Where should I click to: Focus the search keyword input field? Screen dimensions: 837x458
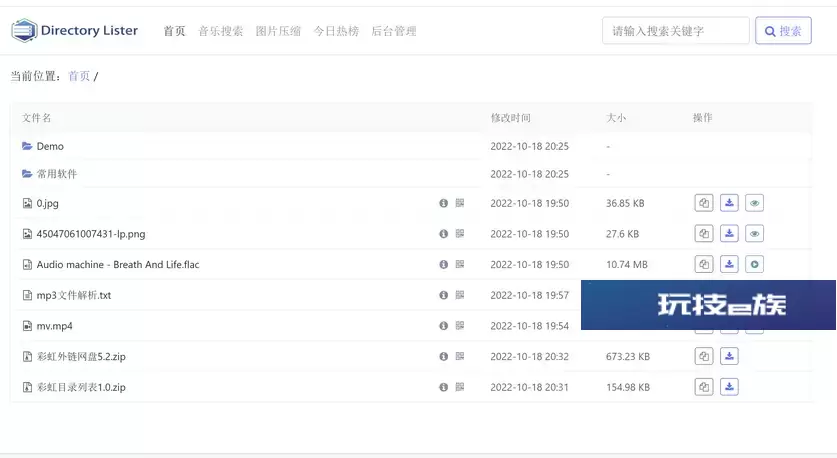pos(676,30)
